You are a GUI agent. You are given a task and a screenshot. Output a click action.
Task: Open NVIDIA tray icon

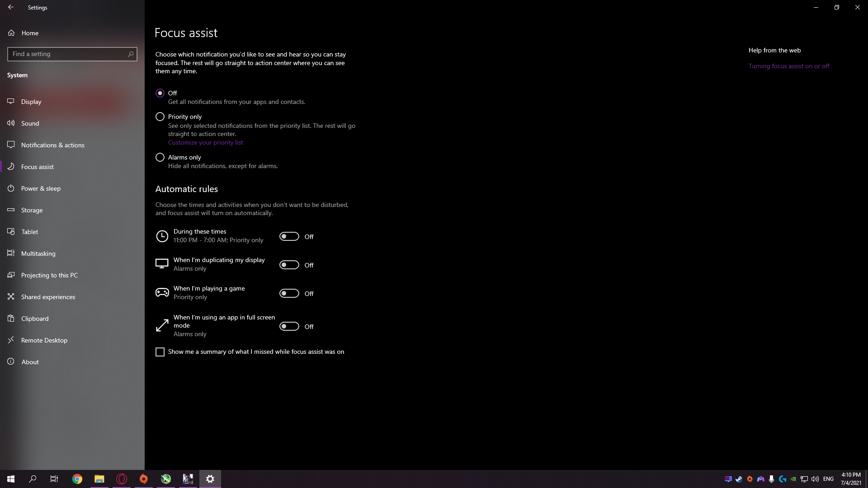point(793,479)
